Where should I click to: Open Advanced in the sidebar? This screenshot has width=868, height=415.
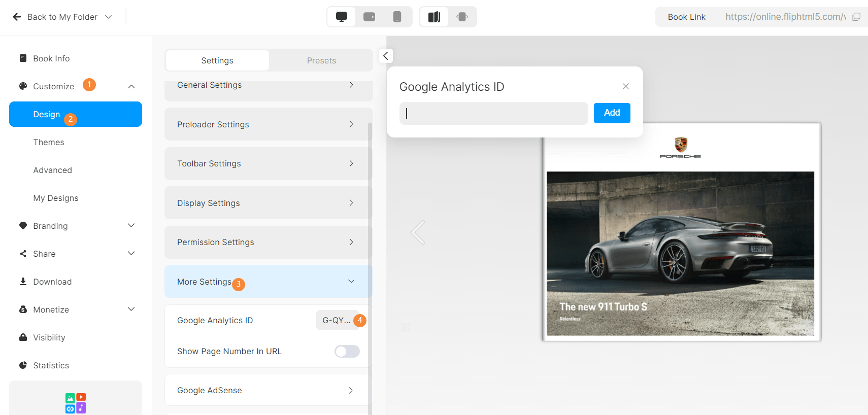53,170
